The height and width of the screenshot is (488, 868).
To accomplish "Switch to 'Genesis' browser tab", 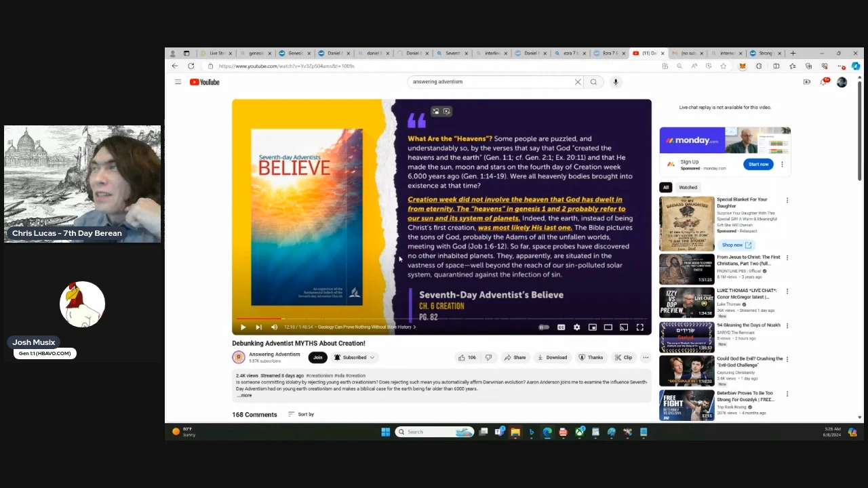I will click(296, 53).
